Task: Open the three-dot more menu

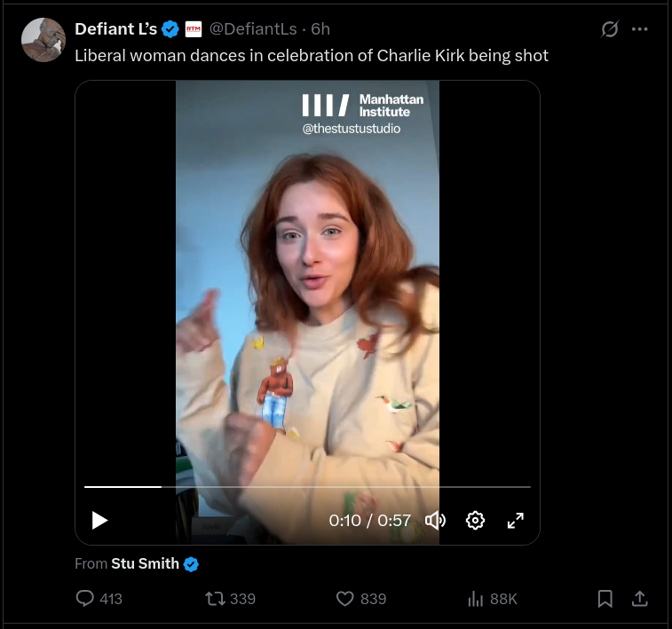Action: pos(640,29)
